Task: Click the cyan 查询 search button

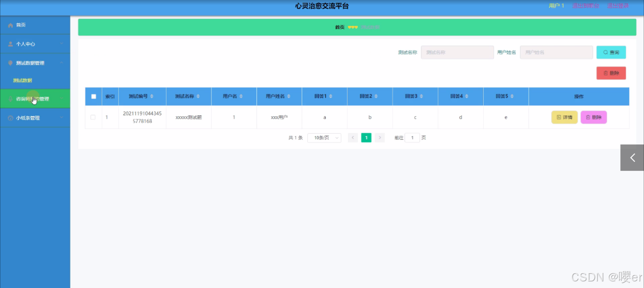Action: (611, 52)
